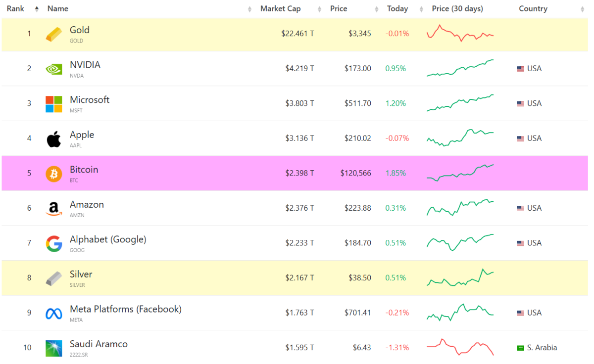
Task: Click the $22.461 T market cap value
Action: coord(297,34)
